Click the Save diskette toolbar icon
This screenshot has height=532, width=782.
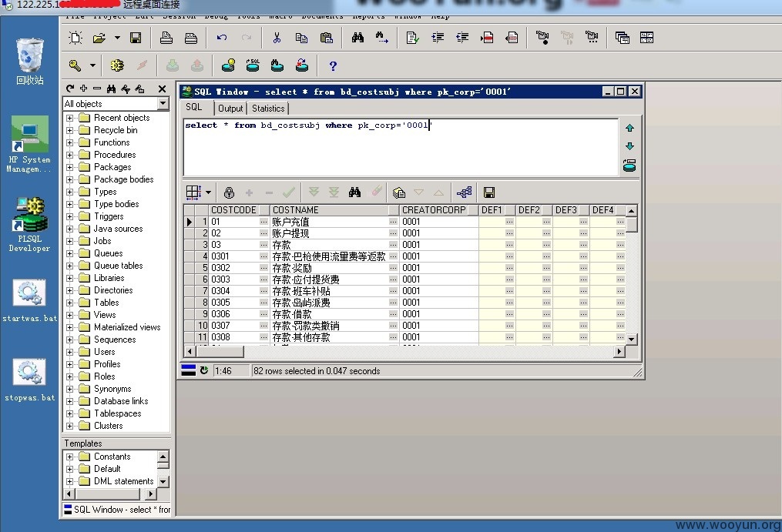(x=135, y=38)
